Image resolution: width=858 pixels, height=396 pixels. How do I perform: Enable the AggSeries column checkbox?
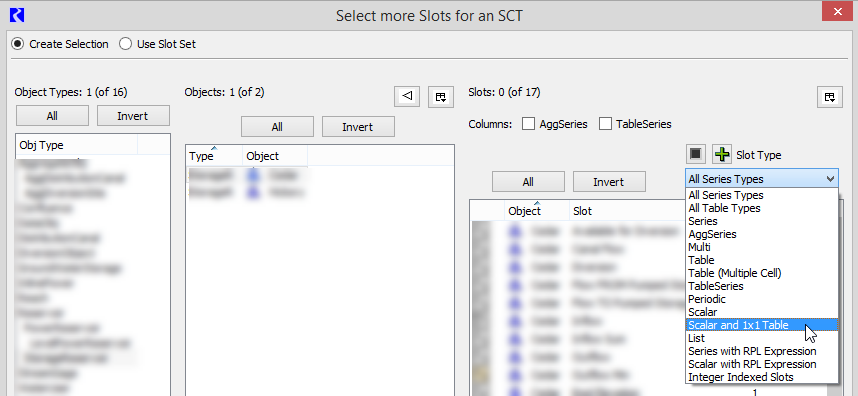pos(528,124)
